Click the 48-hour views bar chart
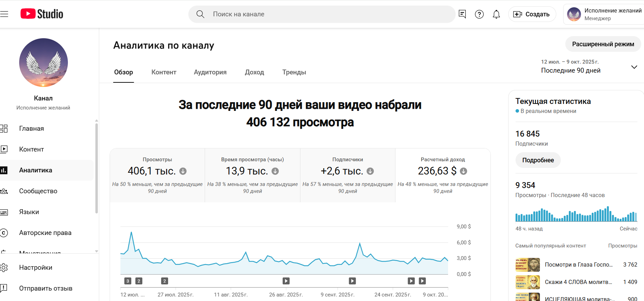Image resolution: width=644 pixels, height=301 pixels. tap(576, 214)
